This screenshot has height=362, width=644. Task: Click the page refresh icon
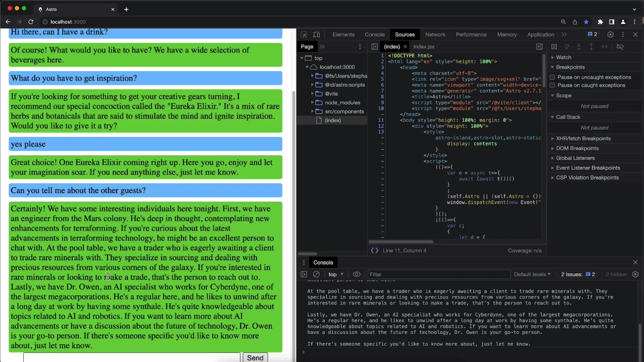[x=31, y=22]
